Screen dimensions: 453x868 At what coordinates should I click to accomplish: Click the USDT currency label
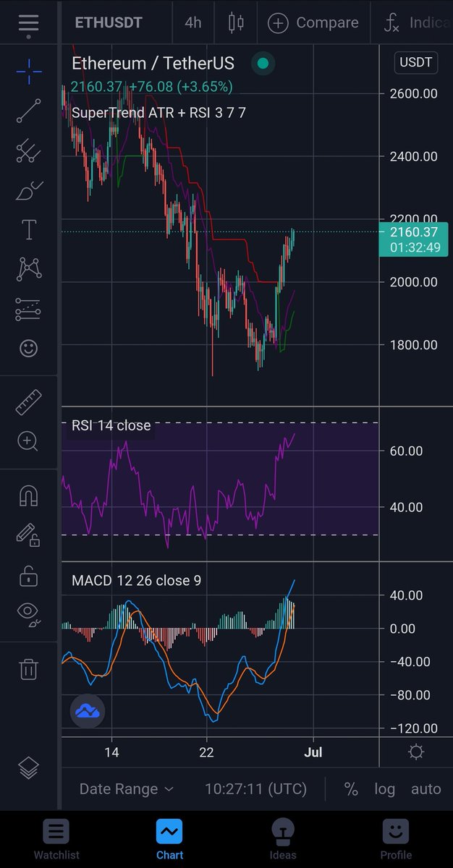pos(415,62)
